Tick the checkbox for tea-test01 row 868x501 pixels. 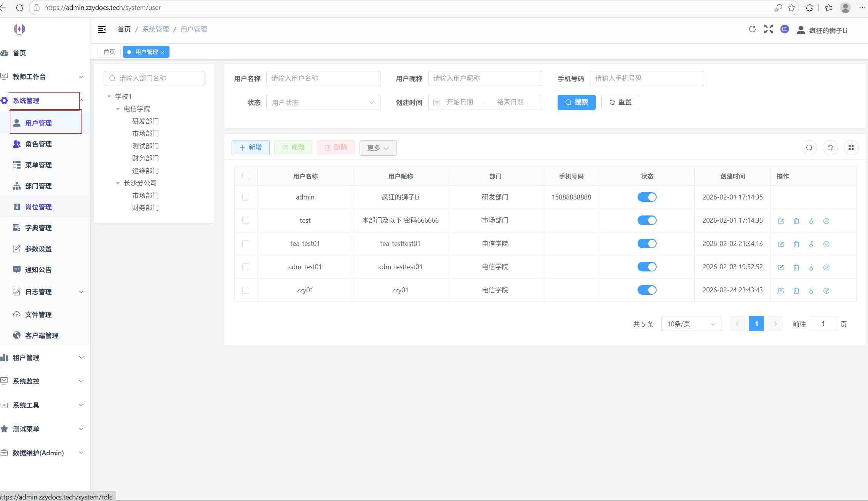tap(246, 244)
